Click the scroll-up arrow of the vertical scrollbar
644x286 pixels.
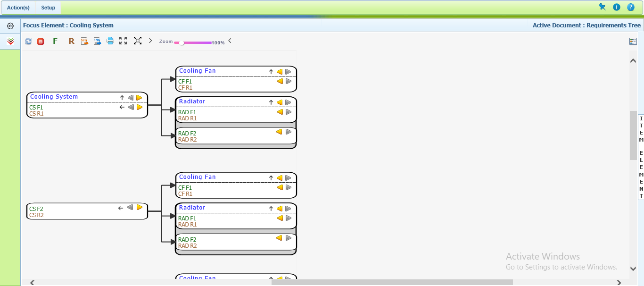[633, 60]
